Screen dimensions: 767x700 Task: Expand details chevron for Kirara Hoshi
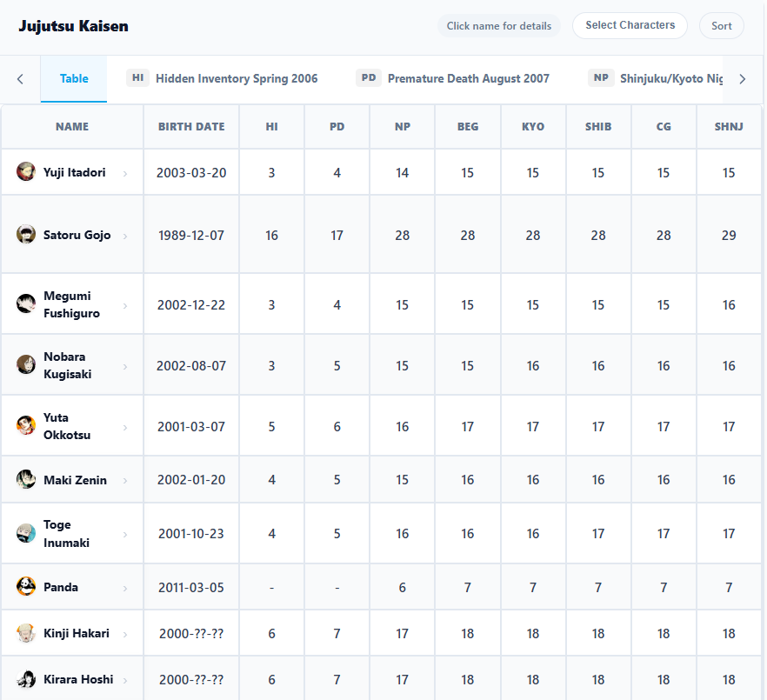[125, 680]
